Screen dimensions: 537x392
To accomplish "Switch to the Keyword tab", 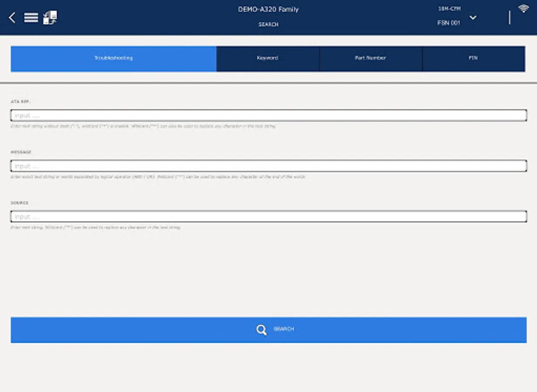I will 268,58.
